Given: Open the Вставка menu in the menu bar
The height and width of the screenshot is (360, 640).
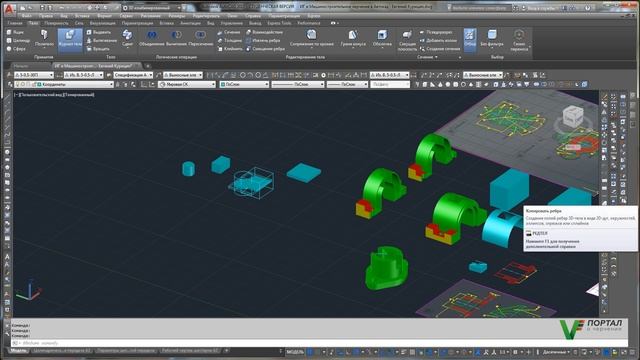Looking at the screenshot, I should 82,16.
